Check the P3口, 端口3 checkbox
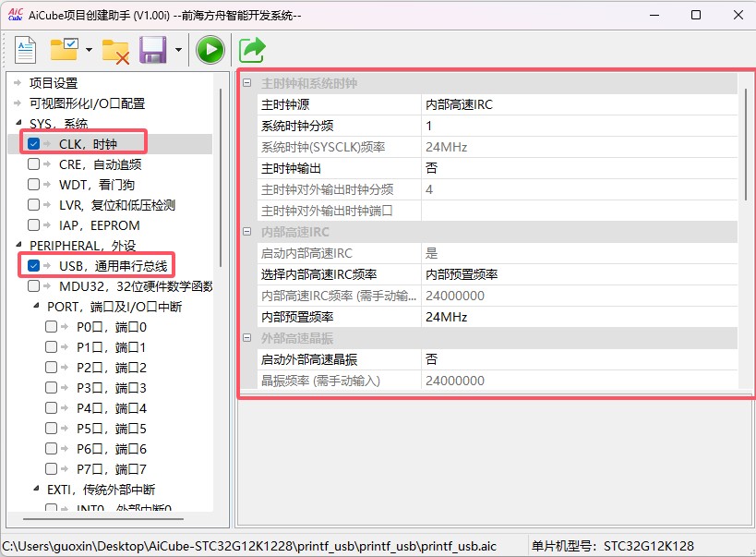This screenshot has width=756, height=557. 51,388
